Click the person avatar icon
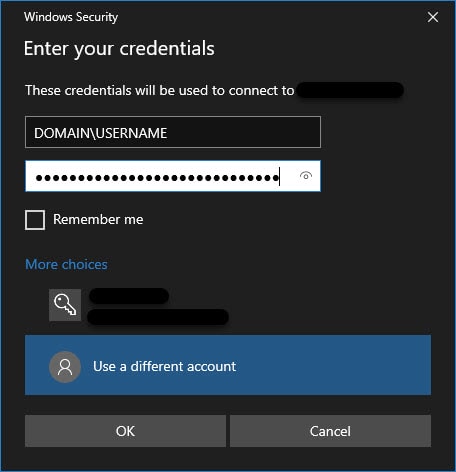 pyautogui.click(x=65, y=367)
